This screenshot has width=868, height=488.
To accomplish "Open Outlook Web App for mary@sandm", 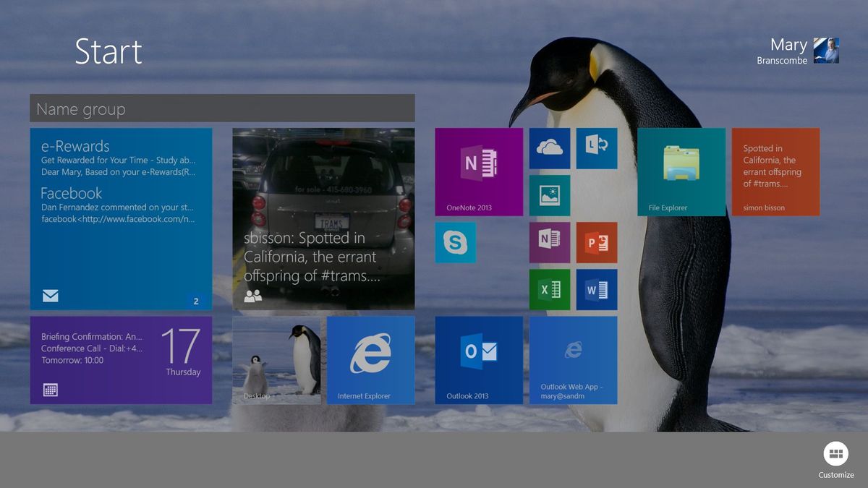I will 574,359.
